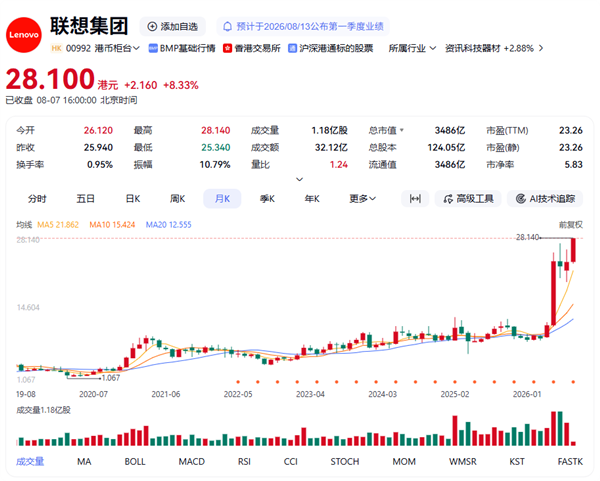Screen dimensions: 600x481
Task: Expand the 所属行业 dropdown
Action: [x=412, y=48]
